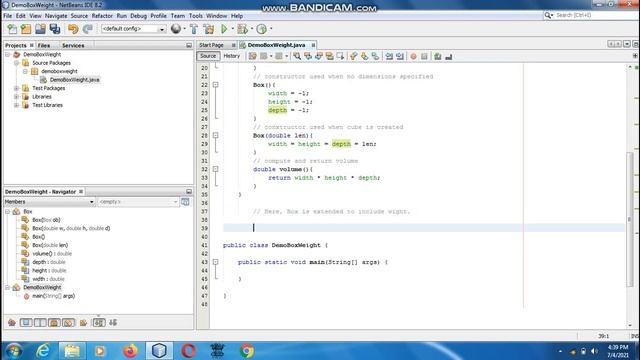The image size is (640, 360).
Task: Click the Last Edit icon in editor toolbar
Action: [253, 56]
